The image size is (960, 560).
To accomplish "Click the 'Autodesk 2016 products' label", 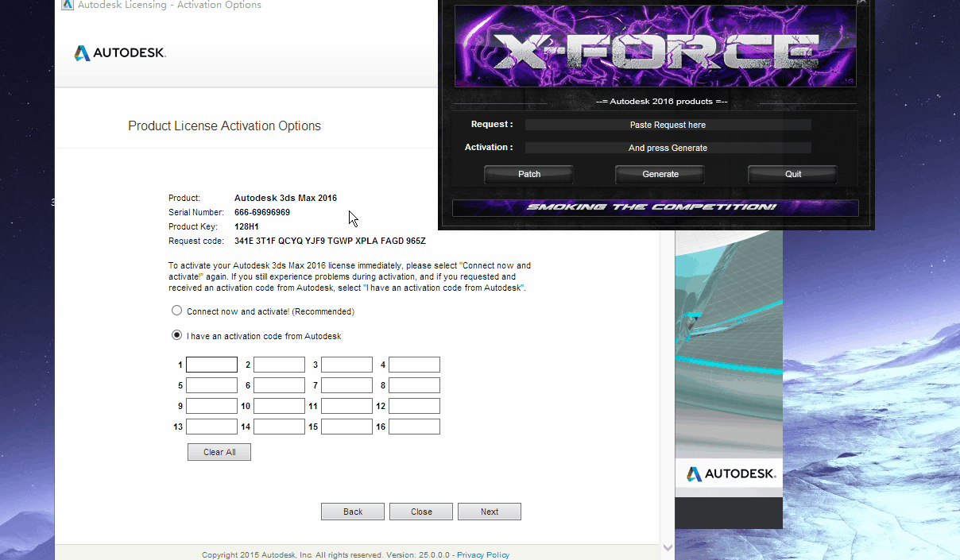I will (x=661, y=102).
